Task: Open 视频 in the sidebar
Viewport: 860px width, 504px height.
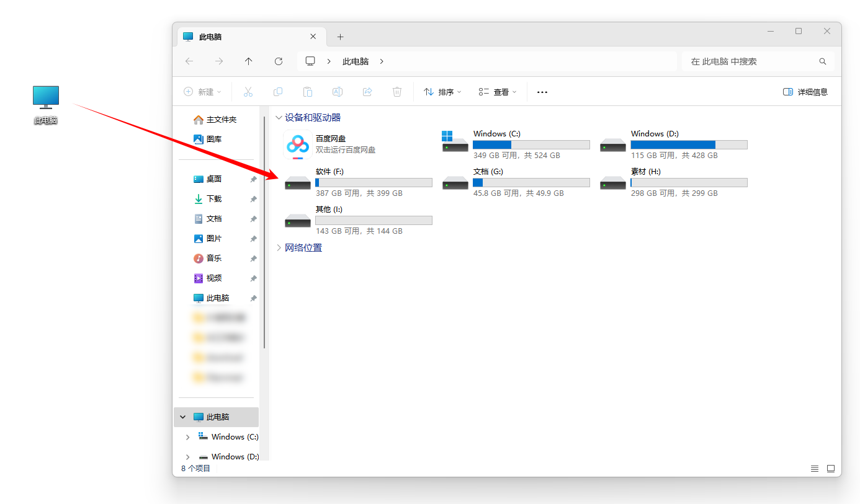Action: (208, 278)
